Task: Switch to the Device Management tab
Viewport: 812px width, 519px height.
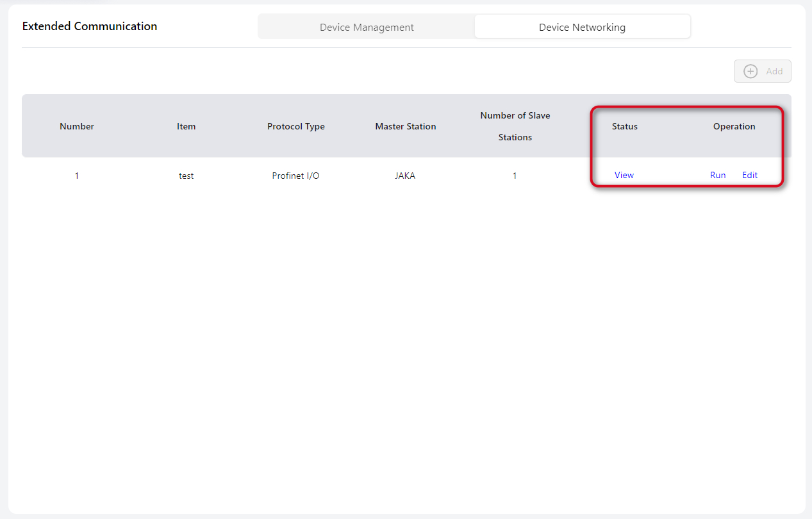Action: tap(367, 27)
